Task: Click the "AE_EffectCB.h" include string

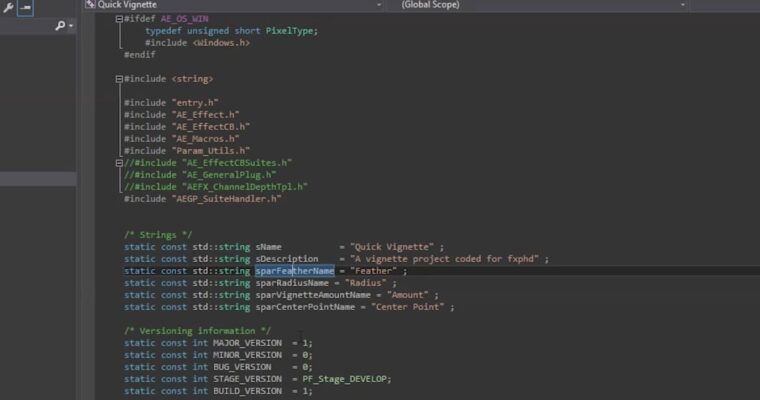Action: pyautogui.click(x=211, y=127)
